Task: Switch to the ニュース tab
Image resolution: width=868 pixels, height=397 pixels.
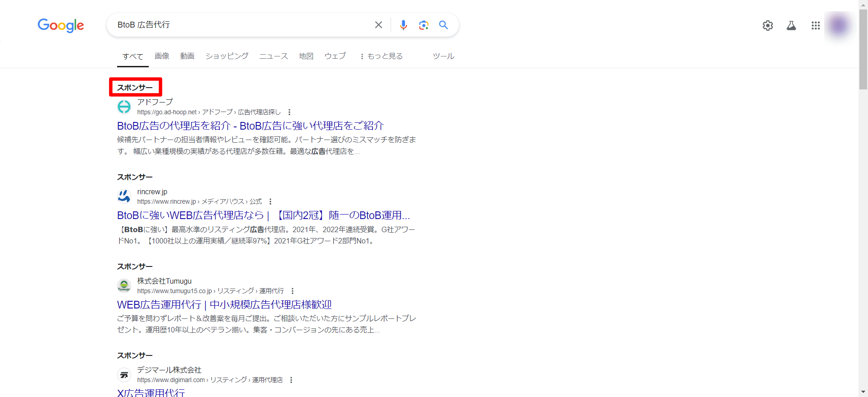Action: [x=274, y=56]
